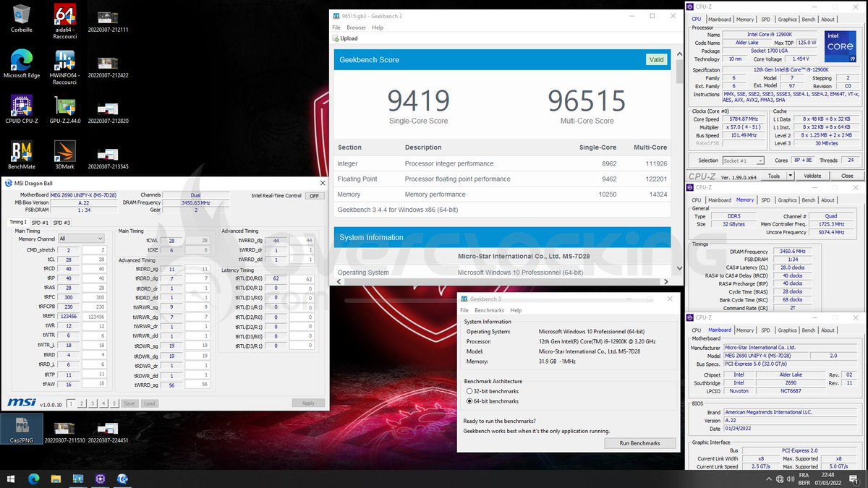
Task: Select profile 1 in MSI Dragon Ball
Action: click(69, 403)
